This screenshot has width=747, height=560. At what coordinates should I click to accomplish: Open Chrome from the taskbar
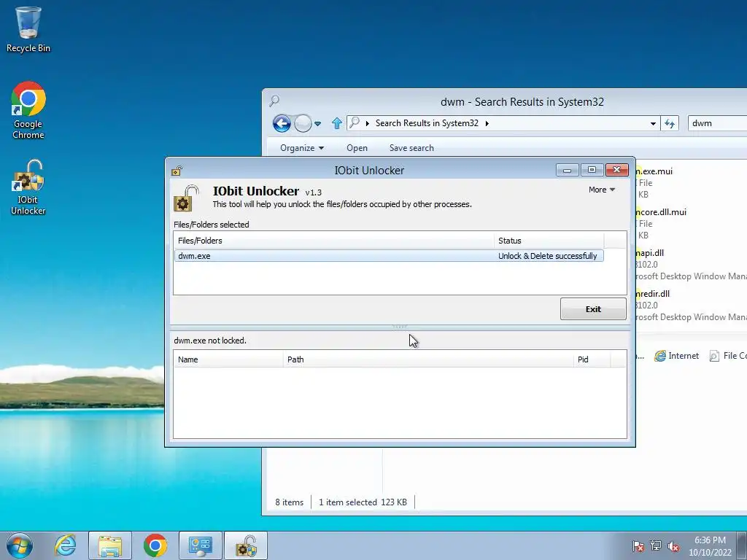pyautogui.click(x=155, y=545)
